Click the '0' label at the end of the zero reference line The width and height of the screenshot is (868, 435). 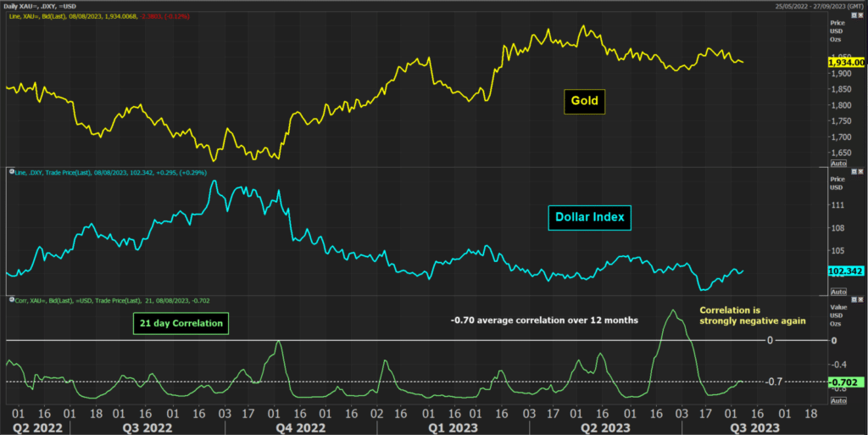click(770, 340)
